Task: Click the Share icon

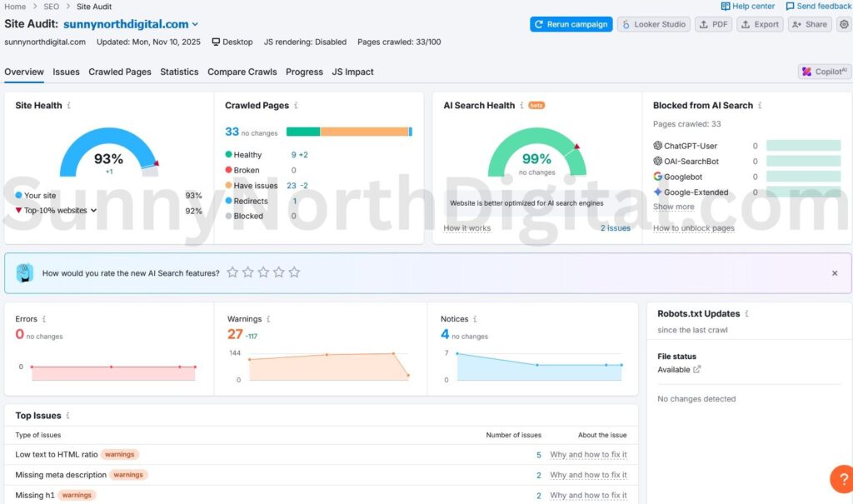Action: [809, 24]
